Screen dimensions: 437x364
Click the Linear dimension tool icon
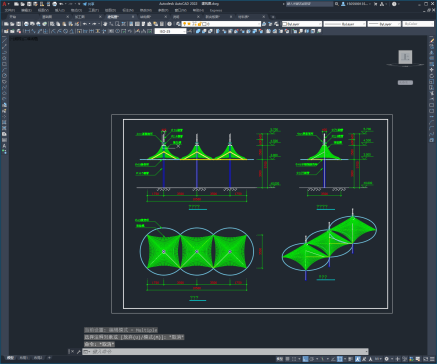click(x=27, y=31)
